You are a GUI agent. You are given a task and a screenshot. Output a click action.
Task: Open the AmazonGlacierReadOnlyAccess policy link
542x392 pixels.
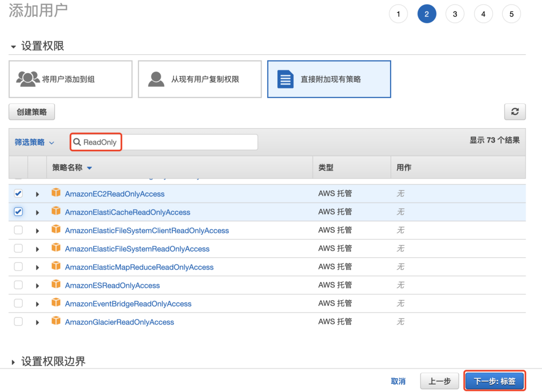click(x=120, y=322)
